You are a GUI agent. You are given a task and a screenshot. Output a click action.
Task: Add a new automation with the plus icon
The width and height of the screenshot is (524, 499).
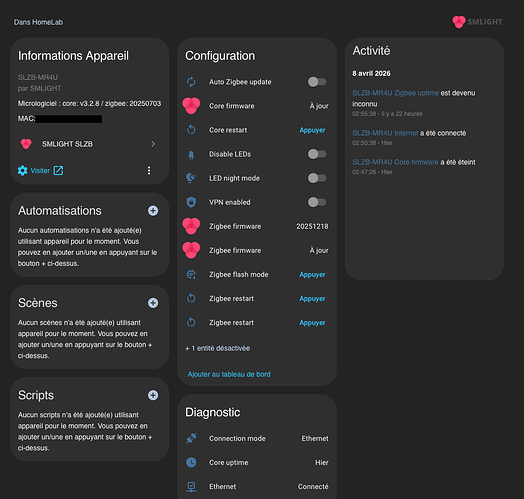pyautogui.click(x=153, y=211)
